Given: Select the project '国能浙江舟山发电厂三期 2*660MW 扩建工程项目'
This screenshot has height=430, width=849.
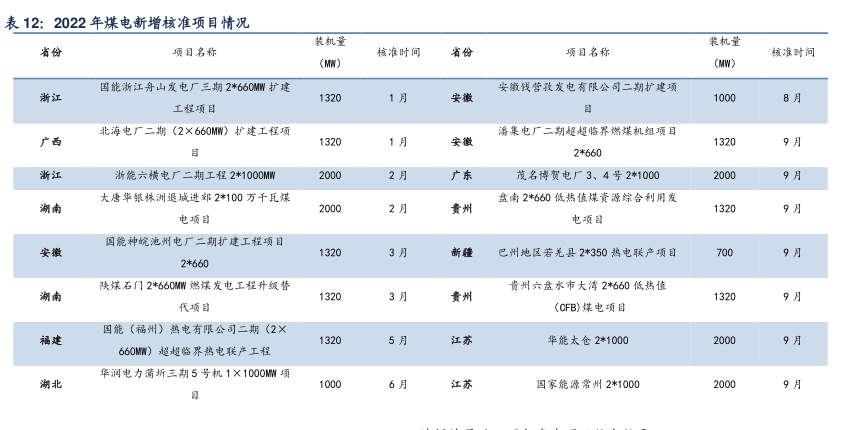Looking at the screenshot, I should point(195,98).
